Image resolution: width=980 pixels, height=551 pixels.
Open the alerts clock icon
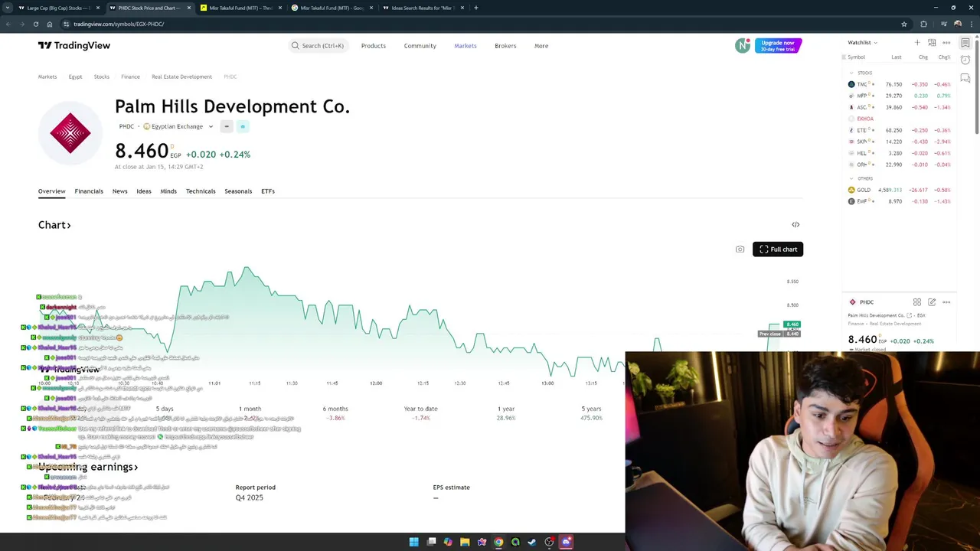965,61
